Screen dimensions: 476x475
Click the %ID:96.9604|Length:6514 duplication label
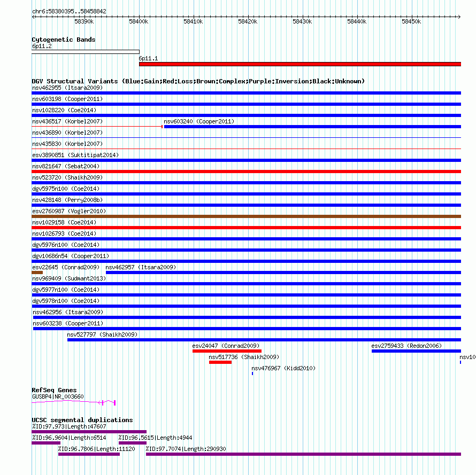click(69, 438)
